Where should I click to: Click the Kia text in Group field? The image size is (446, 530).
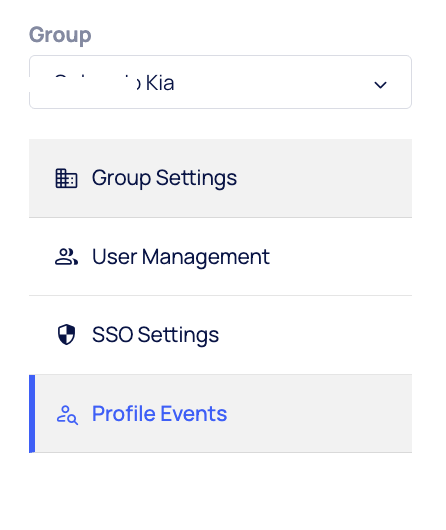[160, 83]
